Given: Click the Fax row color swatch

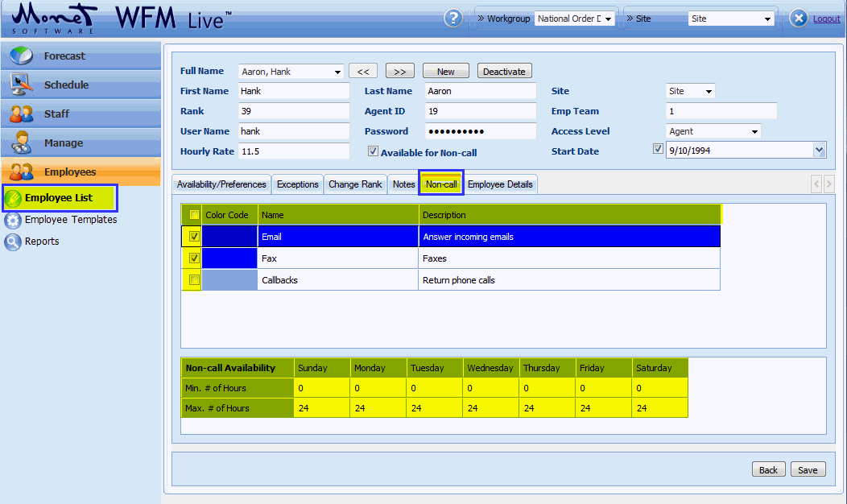Looking at the screenshot, I should (x=229, y=258).
